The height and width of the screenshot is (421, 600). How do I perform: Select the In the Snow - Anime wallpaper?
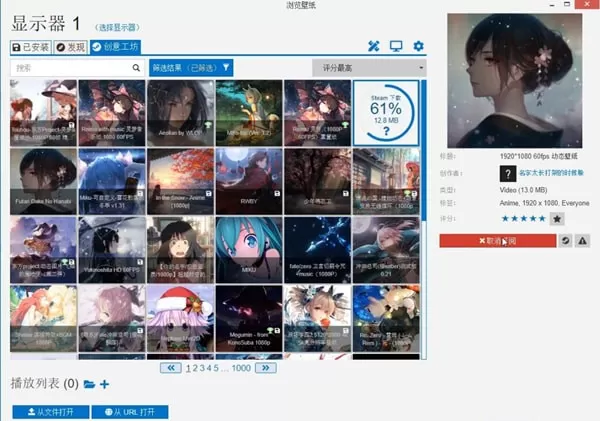click(x=180, y=181)
